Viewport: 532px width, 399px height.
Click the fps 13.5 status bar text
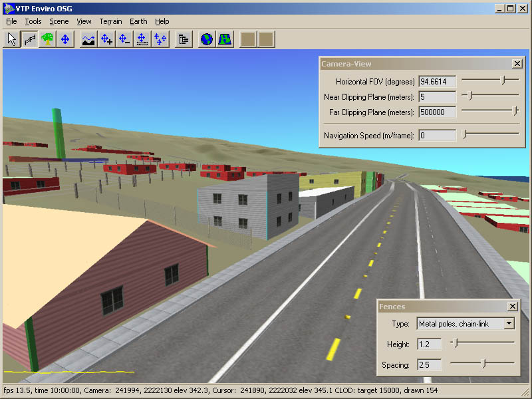(18, 390)
